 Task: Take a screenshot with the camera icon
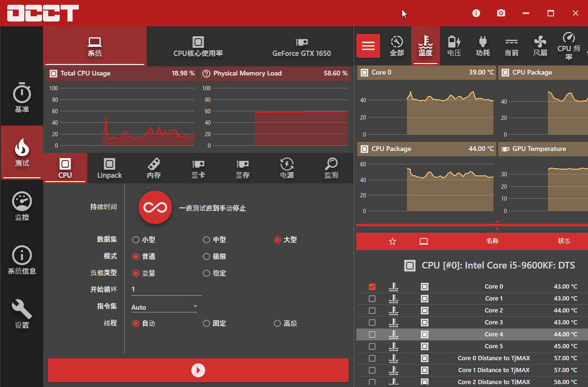[501, 13]
